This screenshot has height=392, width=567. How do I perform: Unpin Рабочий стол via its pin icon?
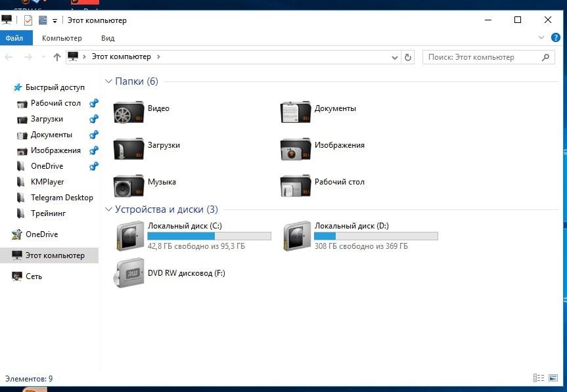click(x=94, y=103)
